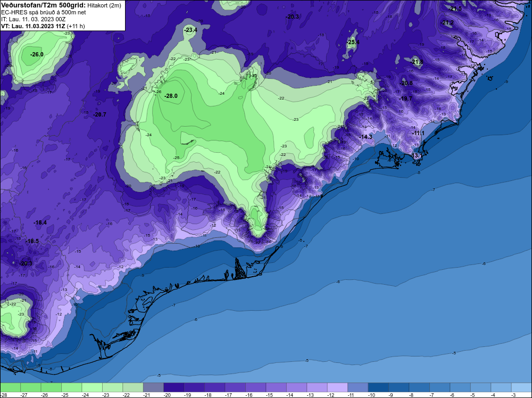Select the dark violet -20 legend swatch
This screenshot has height=398, width=532.
coord(174,387)
